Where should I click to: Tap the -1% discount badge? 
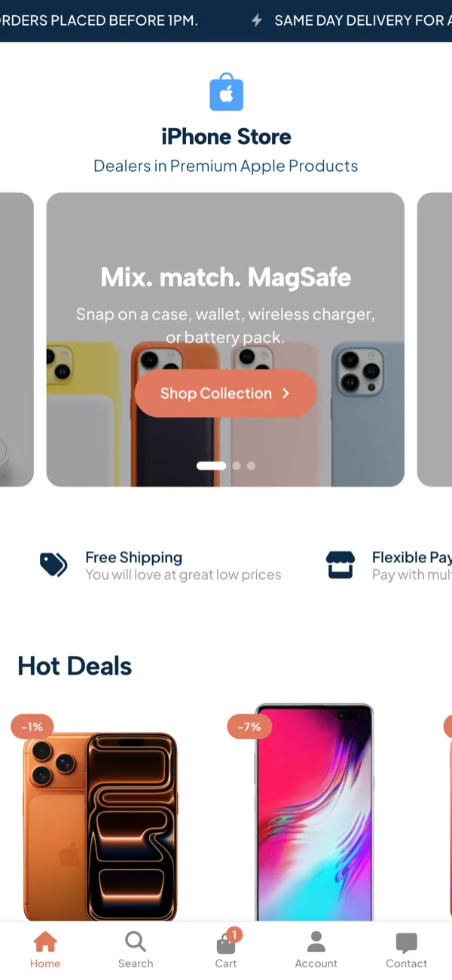point(32,727)
